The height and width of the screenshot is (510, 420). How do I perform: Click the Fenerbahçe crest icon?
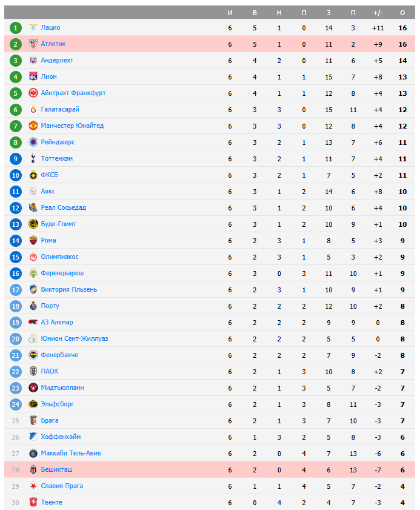click(x=33, y=355)
